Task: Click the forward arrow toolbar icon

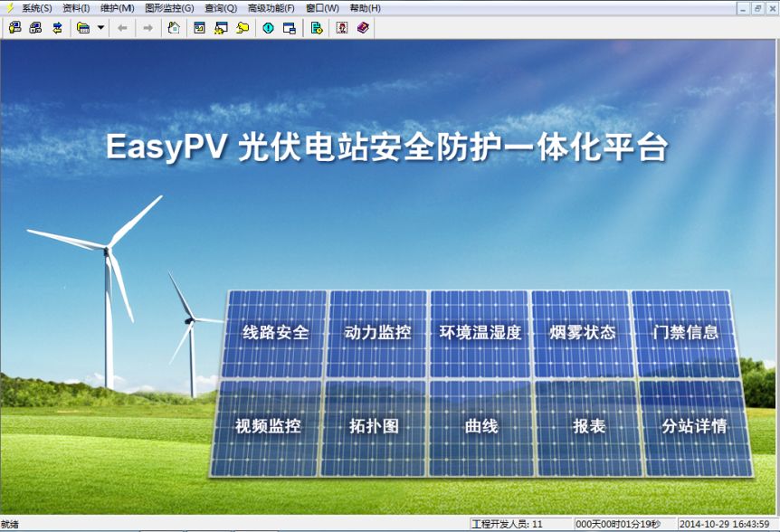Action: [x=147, y=28]
